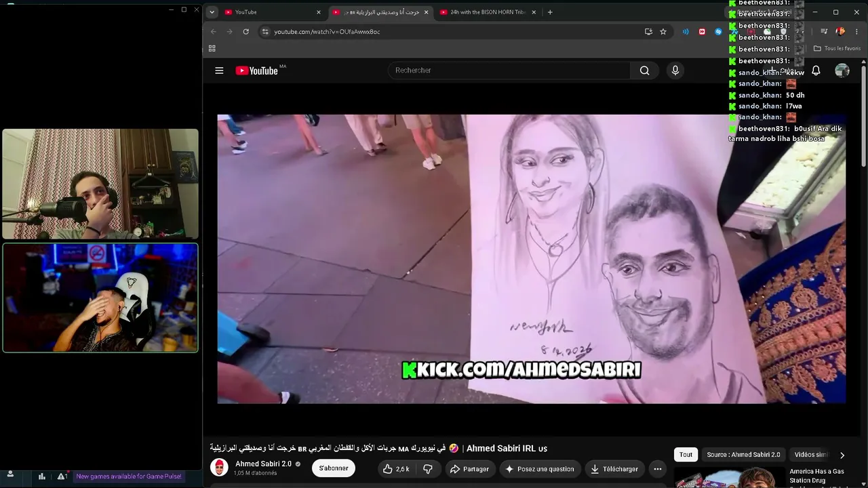Switch to the YouTube tab
868x488 pixels.
pos(272,12)
